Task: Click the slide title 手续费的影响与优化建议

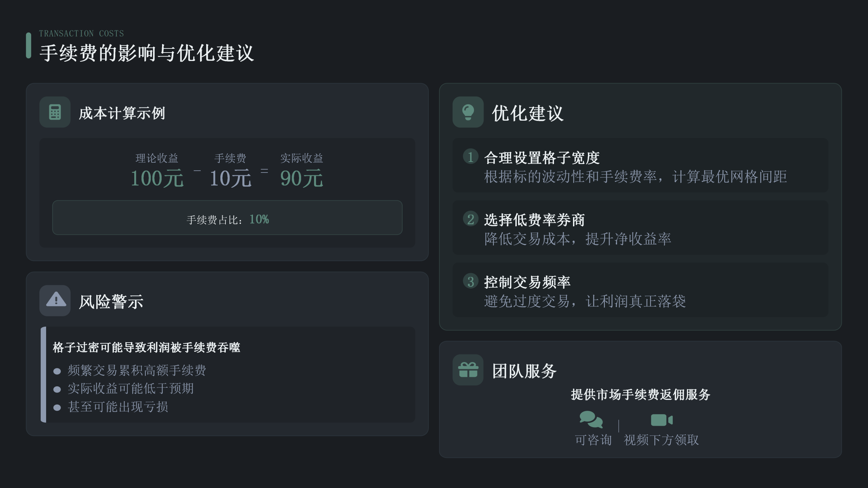Action: [x=146, y=53]
